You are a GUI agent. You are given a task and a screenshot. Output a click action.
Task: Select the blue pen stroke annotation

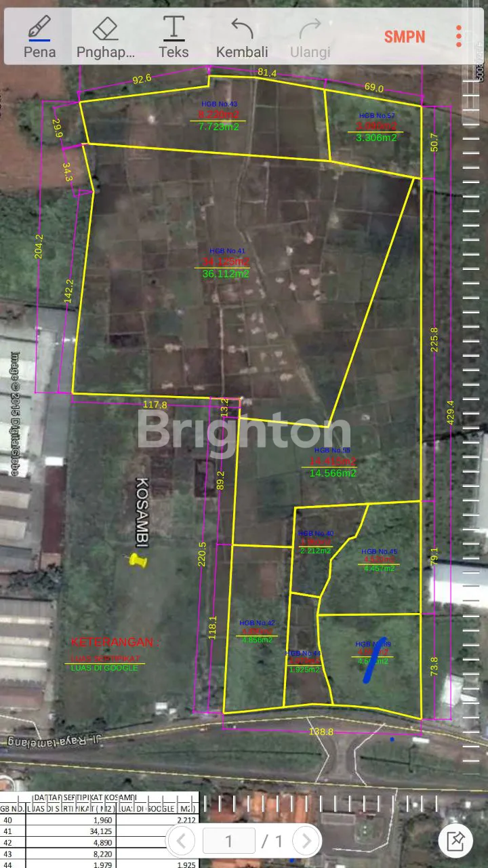375,660
